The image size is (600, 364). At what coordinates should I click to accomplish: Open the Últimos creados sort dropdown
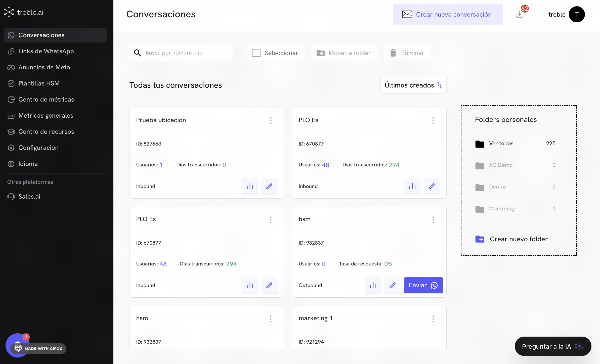pyautogui.click(x=413, y=85)
